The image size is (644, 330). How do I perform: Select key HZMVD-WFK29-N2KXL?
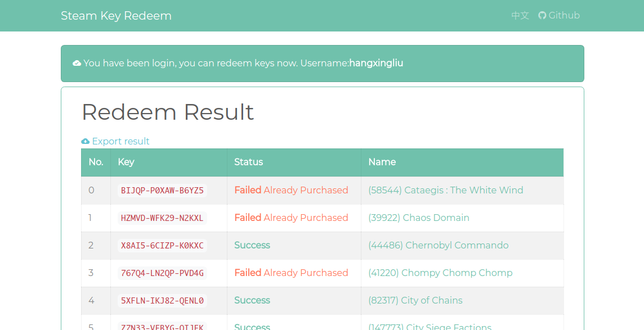(162, 218)
